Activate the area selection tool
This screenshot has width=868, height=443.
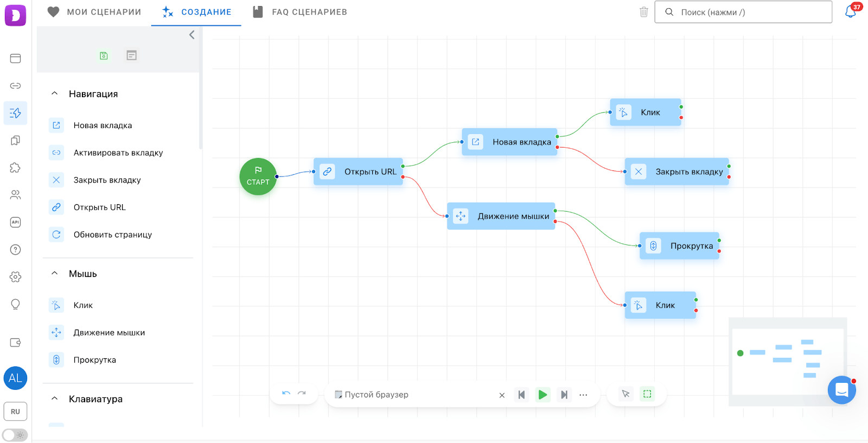647,394
